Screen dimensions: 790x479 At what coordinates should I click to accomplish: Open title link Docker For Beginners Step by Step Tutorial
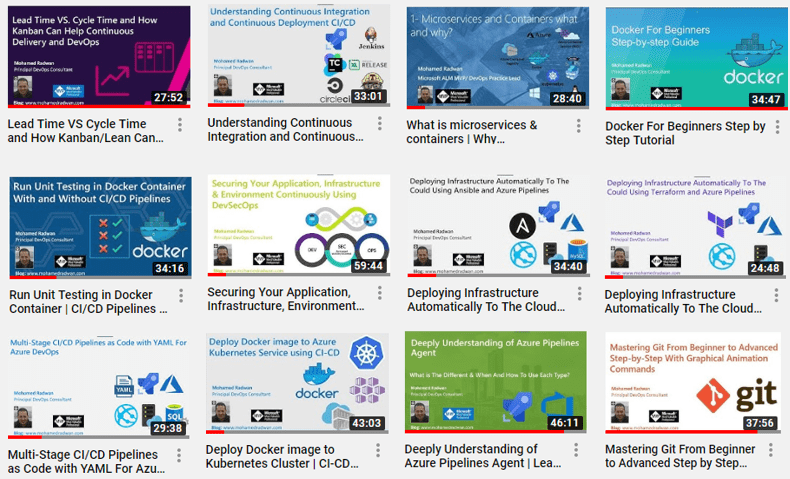click(x=685, y=133)
